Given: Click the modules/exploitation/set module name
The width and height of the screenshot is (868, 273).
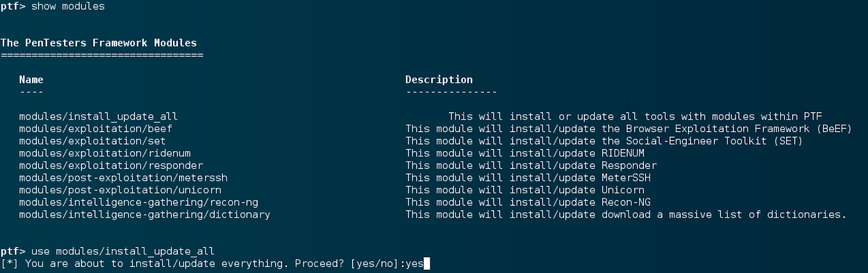Looking at the screenshot, I should pos(92,141).
